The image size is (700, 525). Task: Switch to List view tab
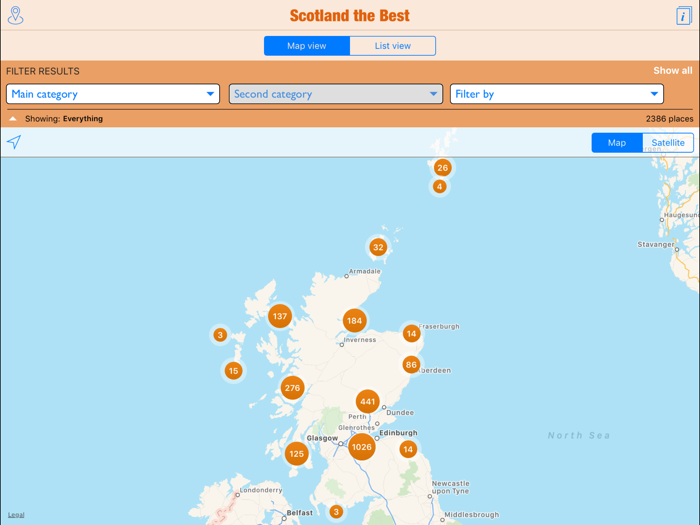pyautogui.click(x=393, y=46)
